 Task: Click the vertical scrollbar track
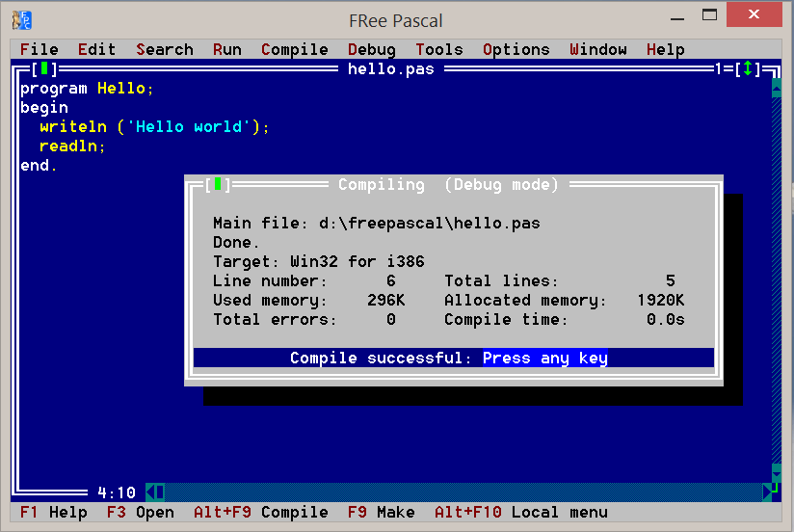[777, 280]
